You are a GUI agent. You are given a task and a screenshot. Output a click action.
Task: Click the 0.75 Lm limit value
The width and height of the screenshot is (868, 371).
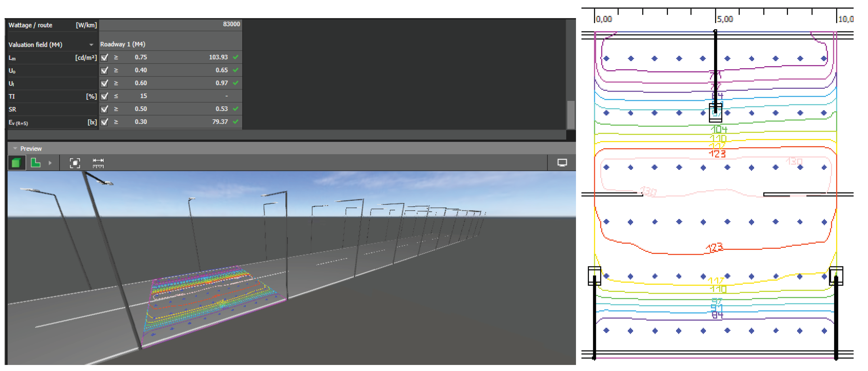[x=140, y=57]
